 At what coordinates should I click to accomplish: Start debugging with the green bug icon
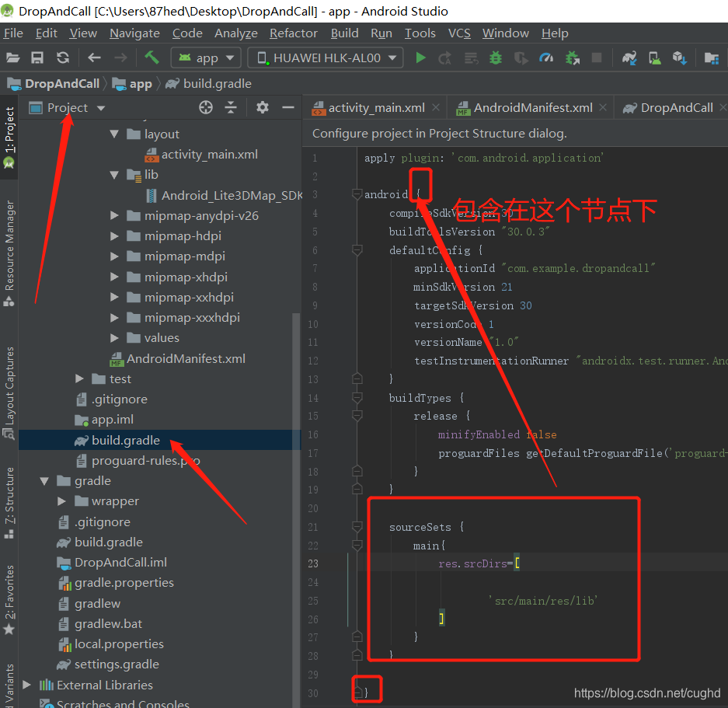pyautogui.click(x=496, y=58)
